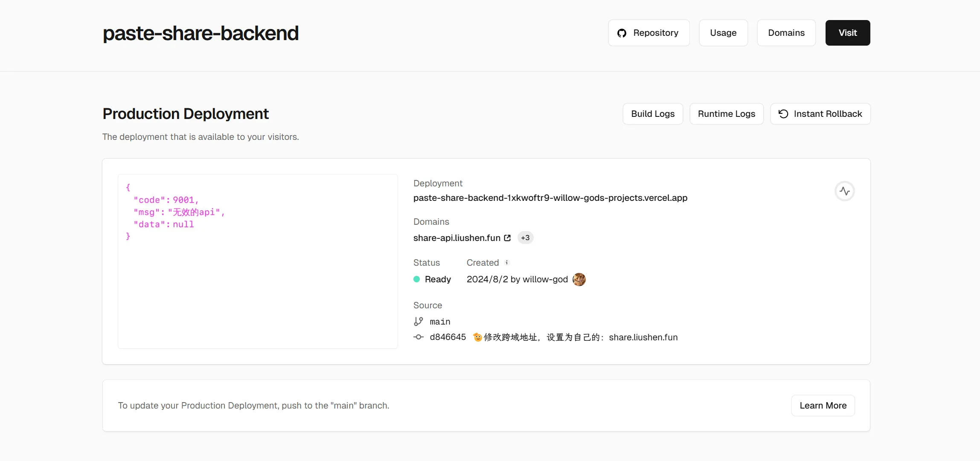Viewport: 980px width, 461px height.
Task: Open the share-api.liushen.fun domain link
Action: [x=457, y=238]
